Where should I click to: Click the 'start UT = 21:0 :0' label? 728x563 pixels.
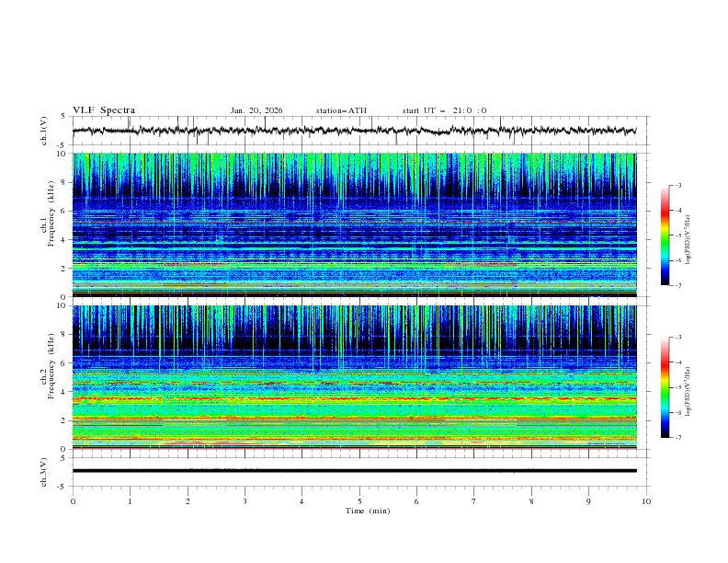click(x=444, y=110)
